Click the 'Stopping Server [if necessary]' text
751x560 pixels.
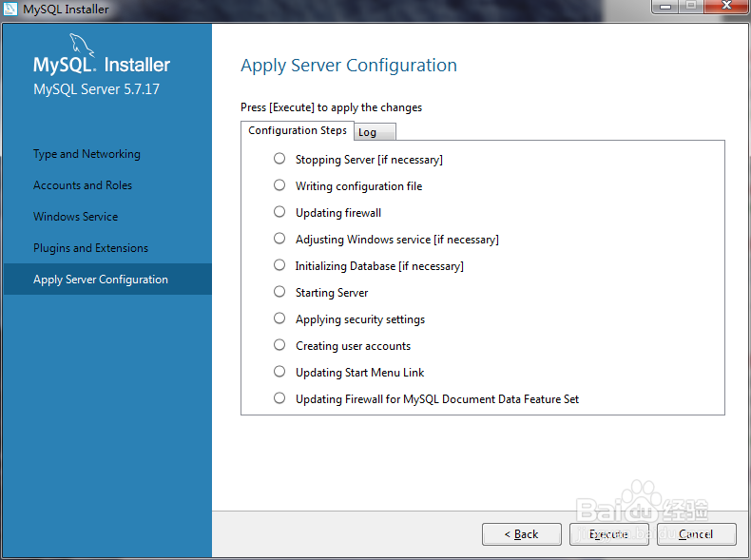tap(369, 160)
